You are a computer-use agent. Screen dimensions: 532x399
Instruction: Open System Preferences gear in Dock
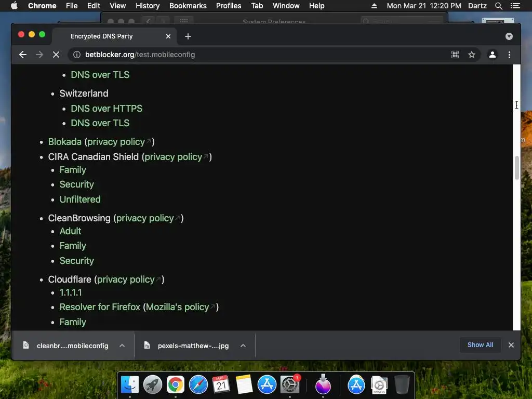click(290, 385)
